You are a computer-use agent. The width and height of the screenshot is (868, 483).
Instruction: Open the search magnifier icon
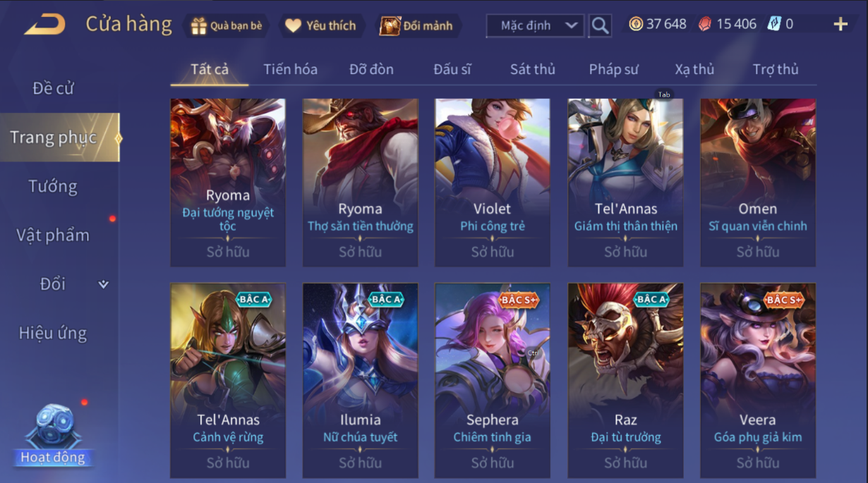click(600, 25)
